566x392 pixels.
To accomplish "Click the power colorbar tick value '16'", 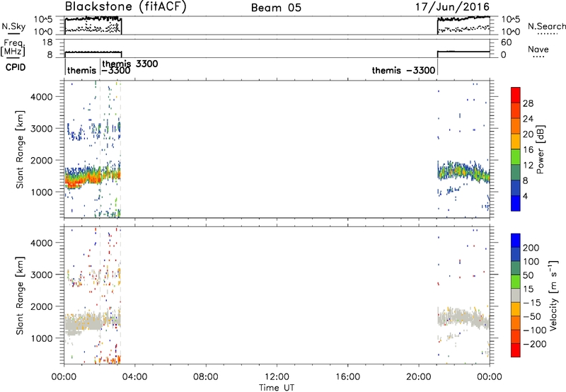I will coord(528,150).
